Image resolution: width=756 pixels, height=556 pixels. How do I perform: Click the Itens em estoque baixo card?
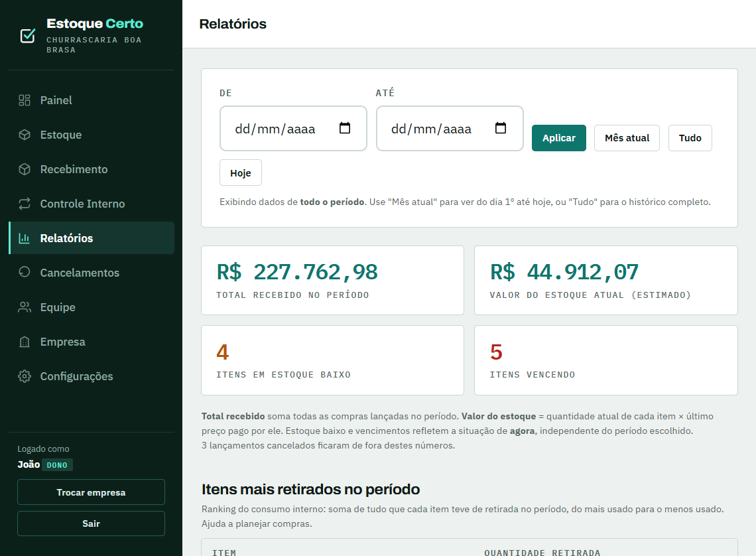click(333, 360)
